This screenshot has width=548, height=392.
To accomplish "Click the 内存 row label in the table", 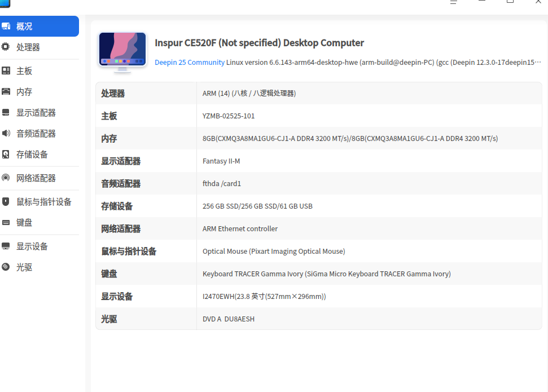I will tap(109, 138).
